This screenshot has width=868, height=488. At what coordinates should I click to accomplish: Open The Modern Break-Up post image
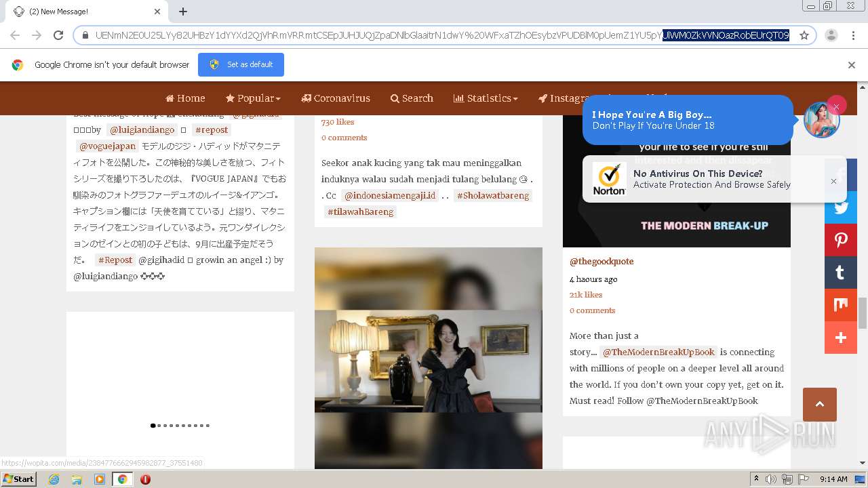click(x=677, y=181)
